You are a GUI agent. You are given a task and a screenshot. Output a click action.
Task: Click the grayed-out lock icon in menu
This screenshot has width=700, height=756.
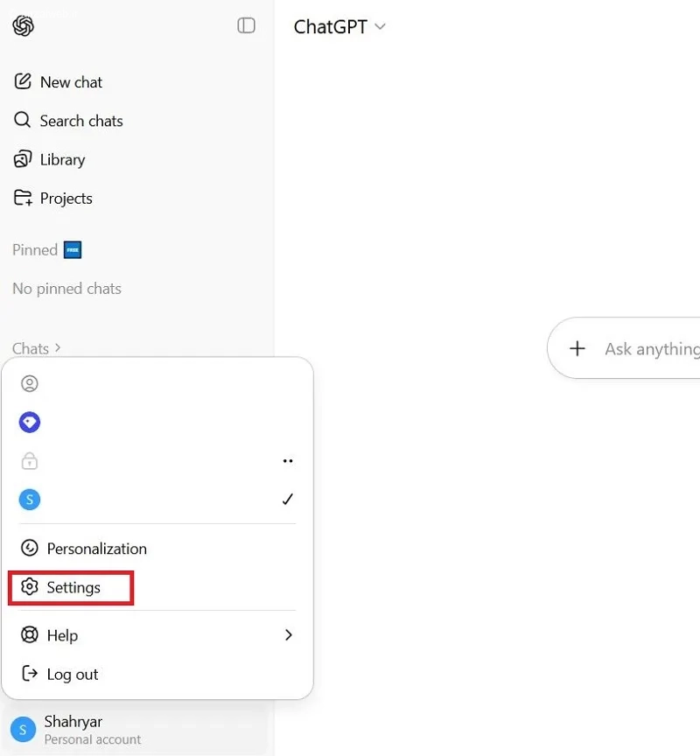[30, 461]
